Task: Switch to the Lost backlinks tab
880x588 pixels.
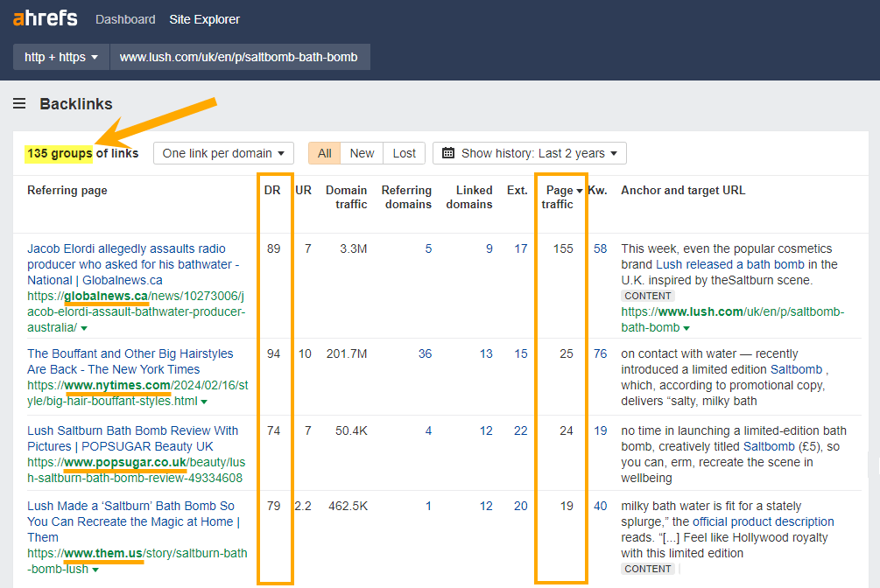Action: point(404,152)
